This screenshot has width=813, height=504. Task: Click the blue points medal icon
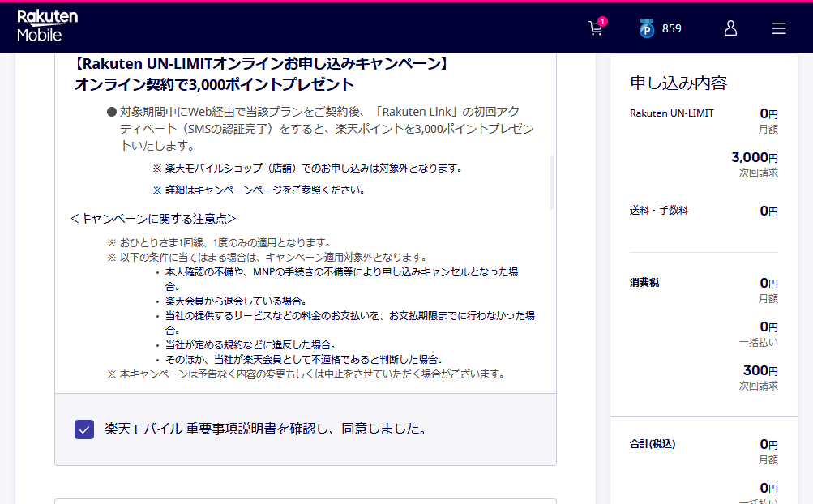[x=646, y=28]
